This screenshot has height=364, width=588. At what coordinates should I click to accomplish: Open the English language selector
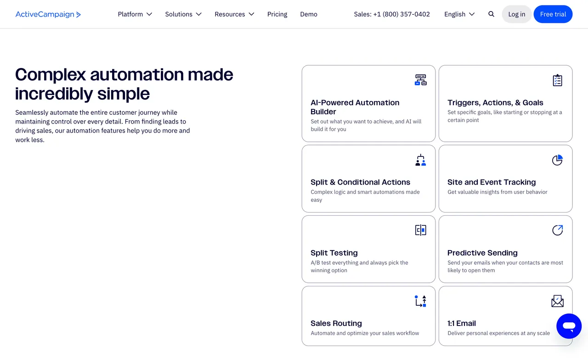click(459, 14)
